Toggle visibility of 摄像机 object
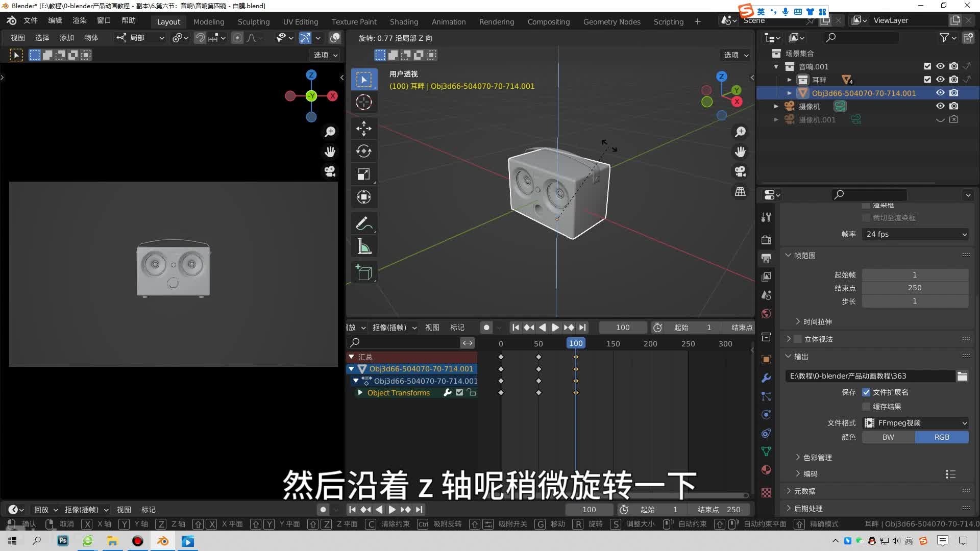Screen dimensions: 980x551 (940, 106)
